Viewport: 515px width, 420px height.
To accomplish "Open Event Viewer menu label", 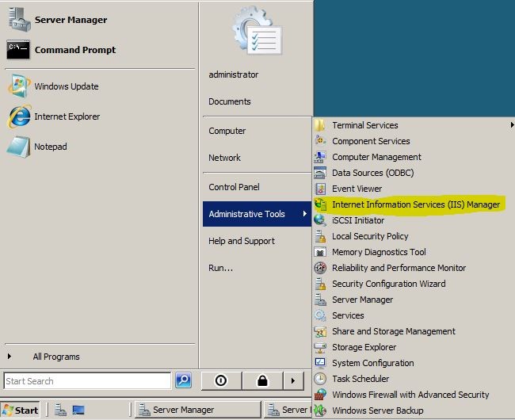I will (357, 189).
